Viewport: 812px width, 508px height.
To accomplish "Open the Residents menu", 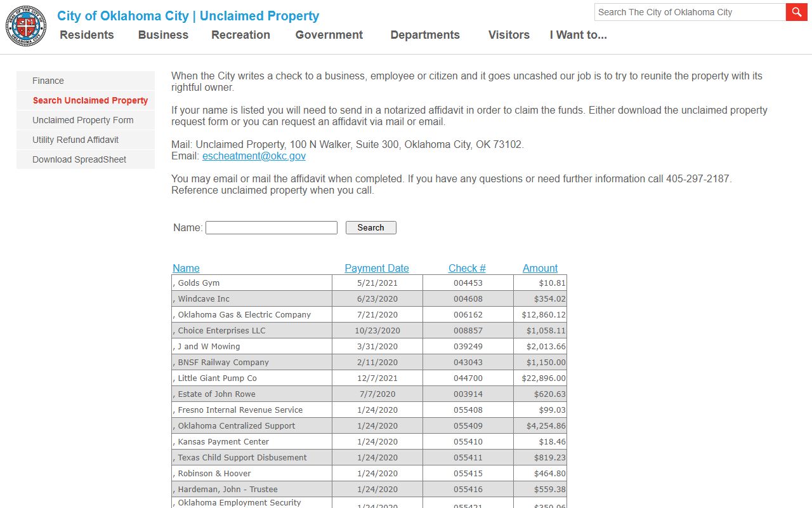I will [87, 35].
